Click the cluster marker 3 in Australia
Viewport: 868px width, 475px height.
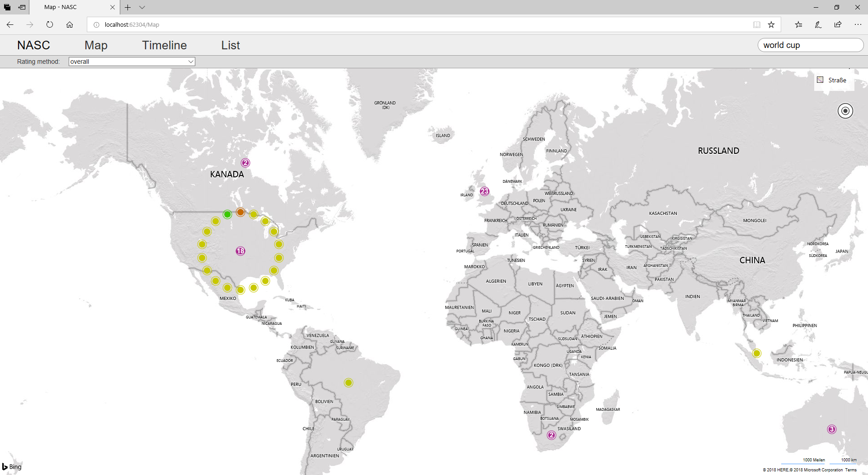[x=831, y=429]
